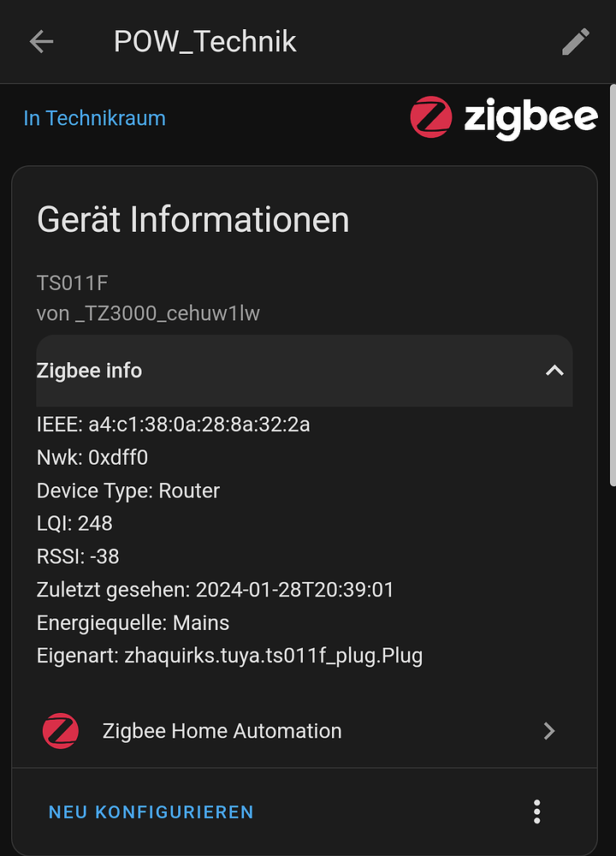This screenshot has height=856, width=616.
Task: Click the red Zigbee icon next to Home Automation
Action: (x=60, y=731)
